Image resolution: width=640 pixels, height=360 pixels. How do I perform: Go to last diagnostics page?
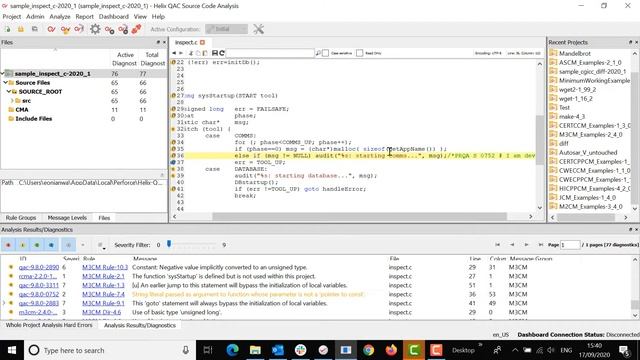tap(541, 245)
